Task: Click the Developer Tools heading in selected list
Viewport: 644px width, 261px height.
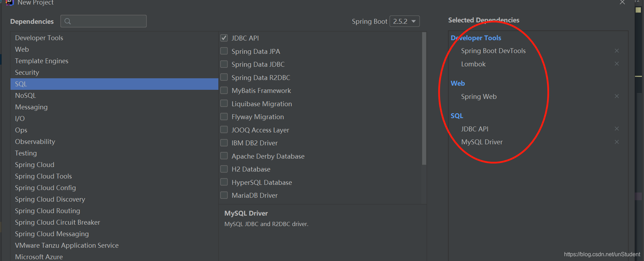Action: 476,38
